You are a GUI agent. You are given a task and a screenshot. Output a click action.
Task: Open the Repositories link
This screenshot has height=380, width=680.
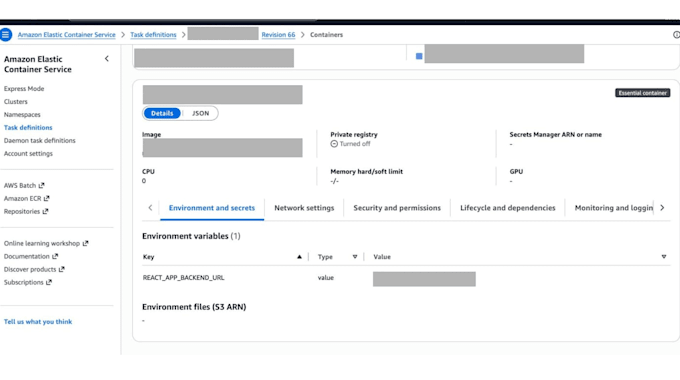tap(22, 211)
